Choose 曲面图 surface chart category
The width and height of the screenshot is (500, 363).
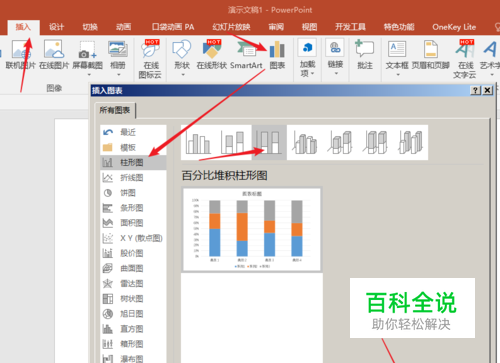[133, 268]
